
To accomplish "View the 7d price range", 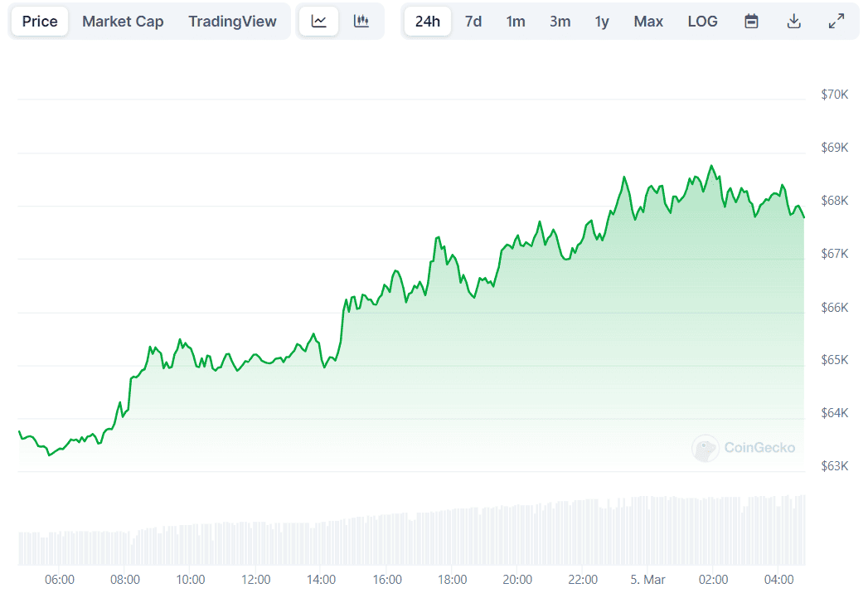I will click(x=473, y=22).
